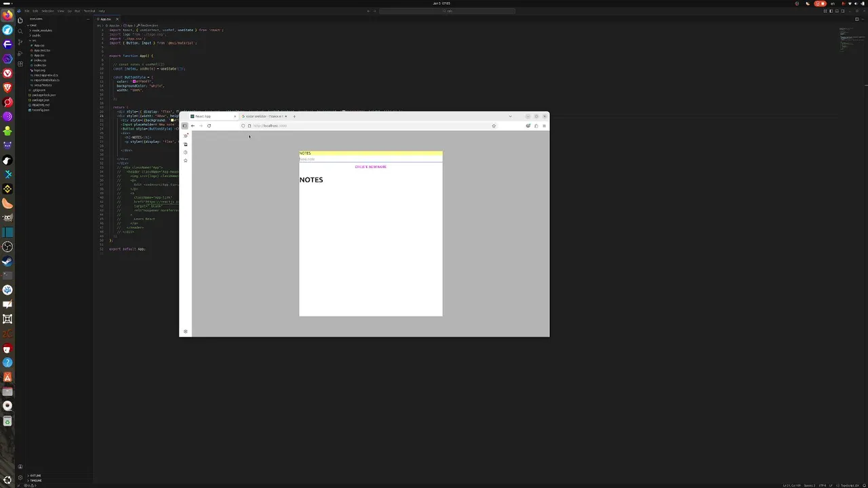Click browser Back arrow
This screenshot has height=488, width=868.
tap(193, 125)
